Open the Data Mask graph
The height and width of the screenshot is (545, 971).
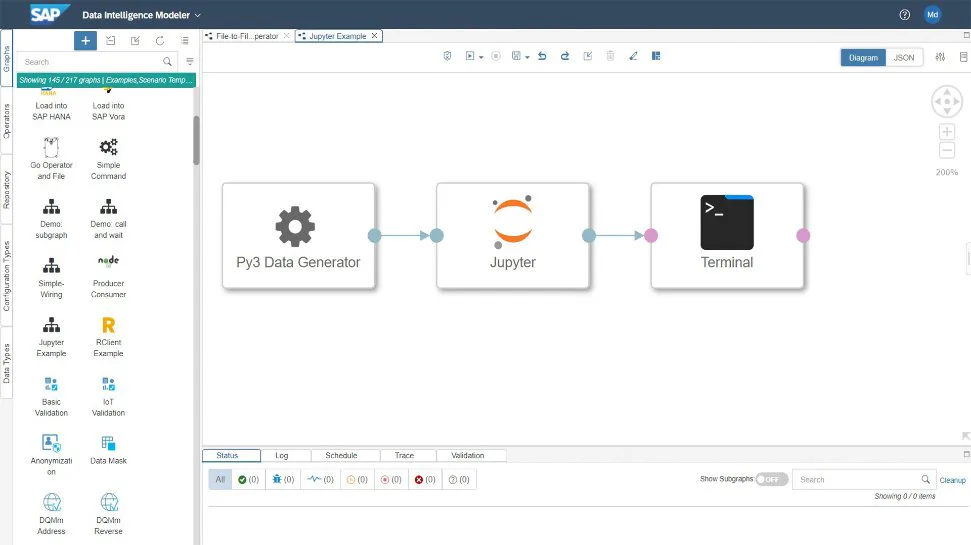click(108, 450)
